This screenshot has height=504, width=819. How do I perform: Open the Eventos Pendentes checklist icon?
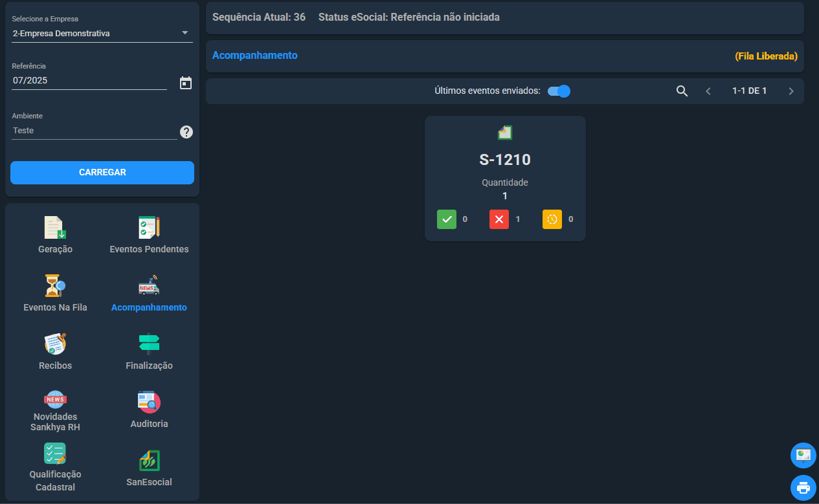(x=149, y=227)
